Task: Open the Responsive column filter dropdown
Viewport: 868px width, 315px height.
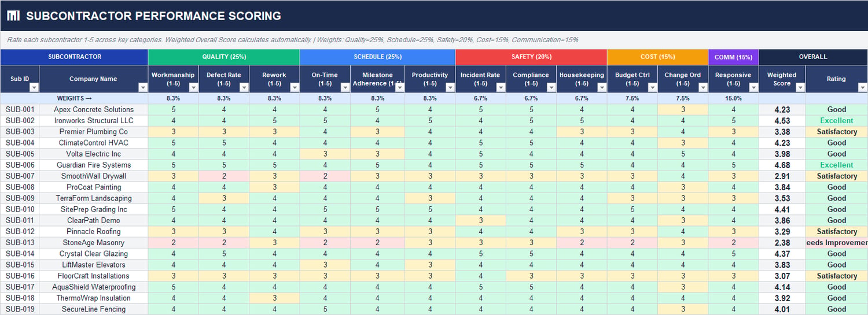Action: click(x=753, y=87)
